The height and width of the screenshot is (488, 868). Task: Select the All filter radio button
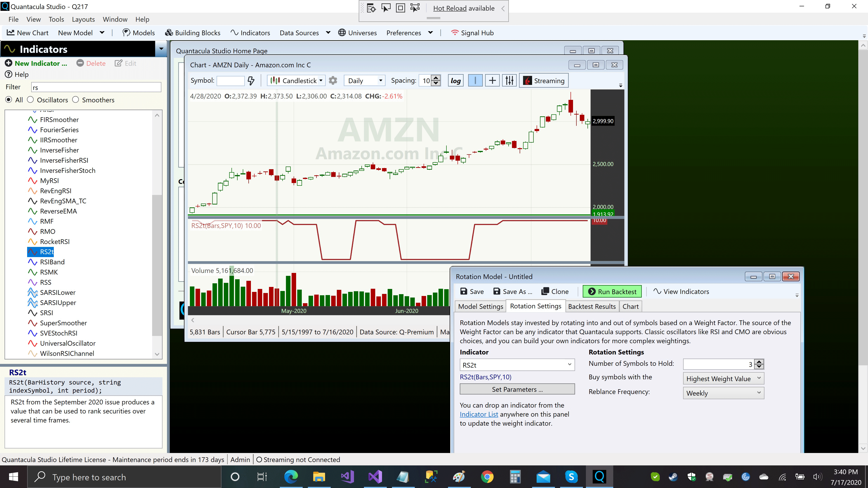[x=9, y=100]
